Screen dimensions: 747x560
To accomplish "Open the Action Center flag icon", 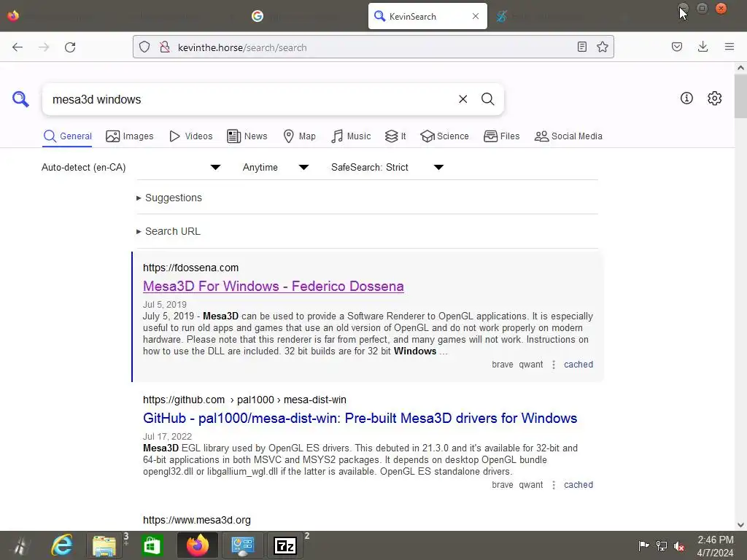I will tap(643, 545).
